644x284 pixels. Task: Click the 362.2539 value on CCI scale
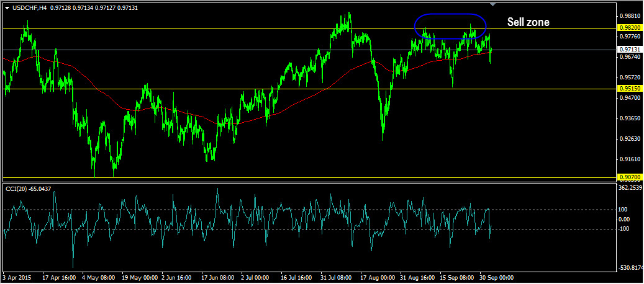click(631, 187)
